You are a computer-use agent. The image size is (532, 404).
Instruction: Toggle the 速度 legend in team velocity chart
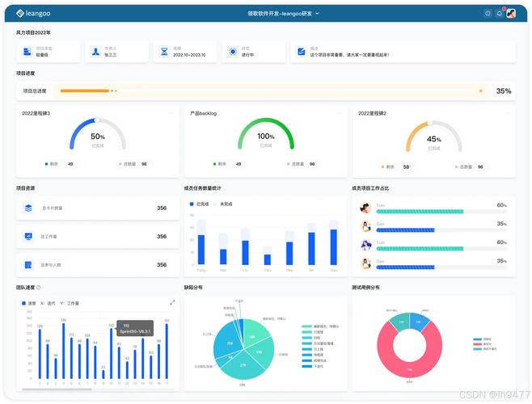29,303
